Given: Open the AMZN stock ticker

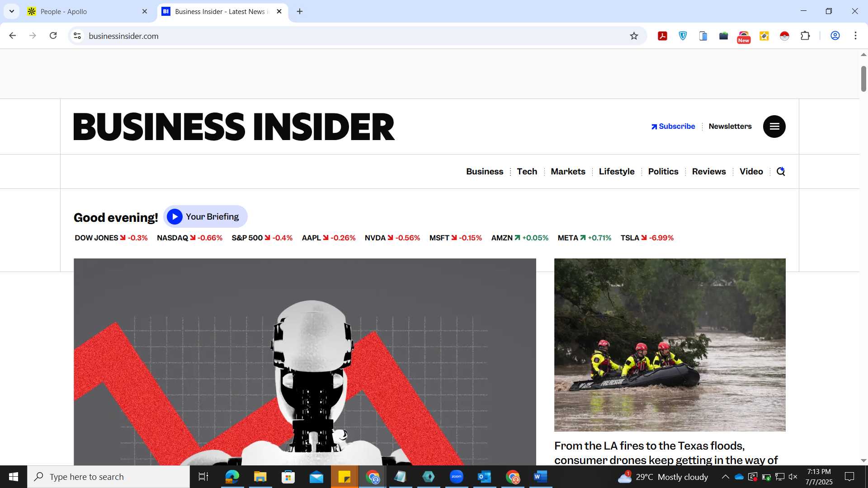Looking at the screenshot, I should tap(520, 238).
